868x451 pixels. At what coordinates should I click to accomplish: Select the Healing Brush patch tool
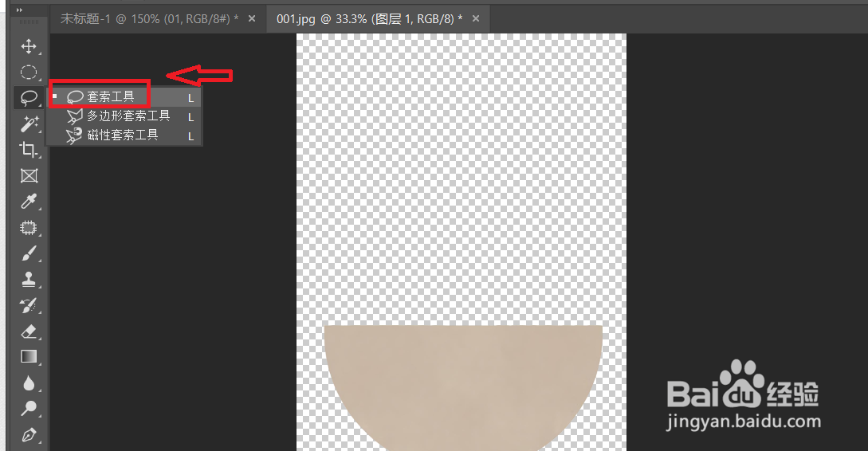click(x=29, y=227)
